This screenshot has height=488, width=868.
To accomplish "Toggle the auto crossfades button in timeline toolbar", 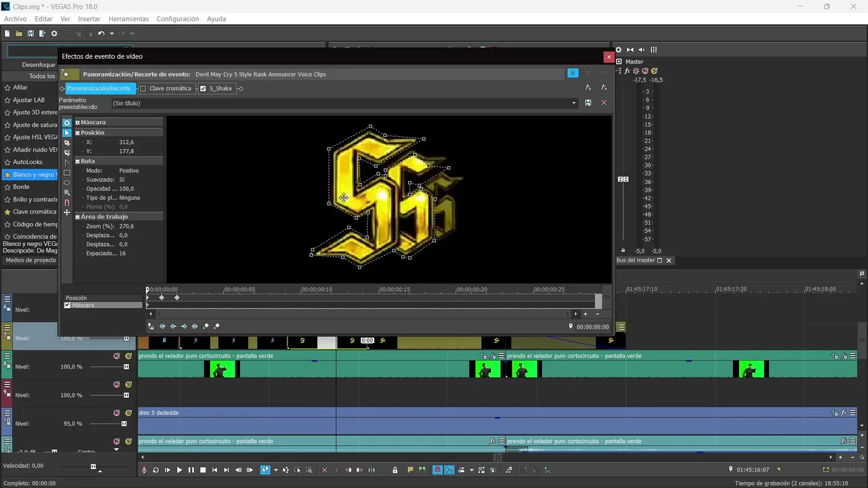I will (449, 470).
